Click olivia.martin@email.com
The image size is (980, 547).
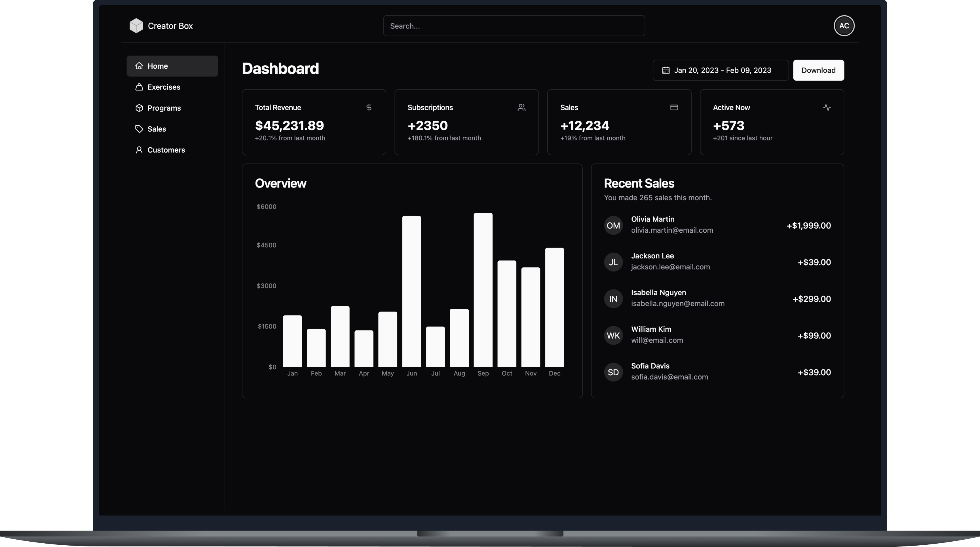coord(672,230)
